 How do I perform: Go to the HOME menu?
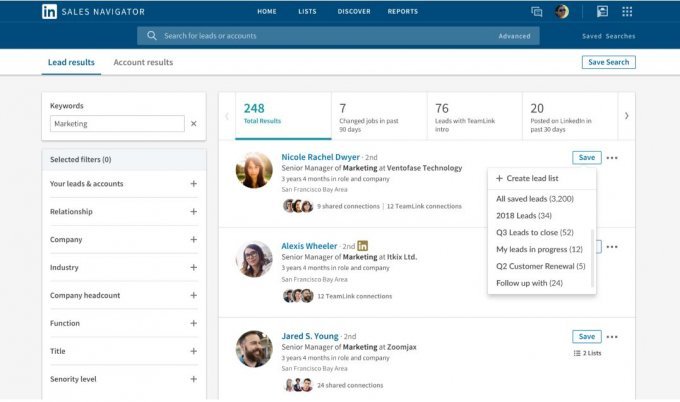tap(267, 12)
